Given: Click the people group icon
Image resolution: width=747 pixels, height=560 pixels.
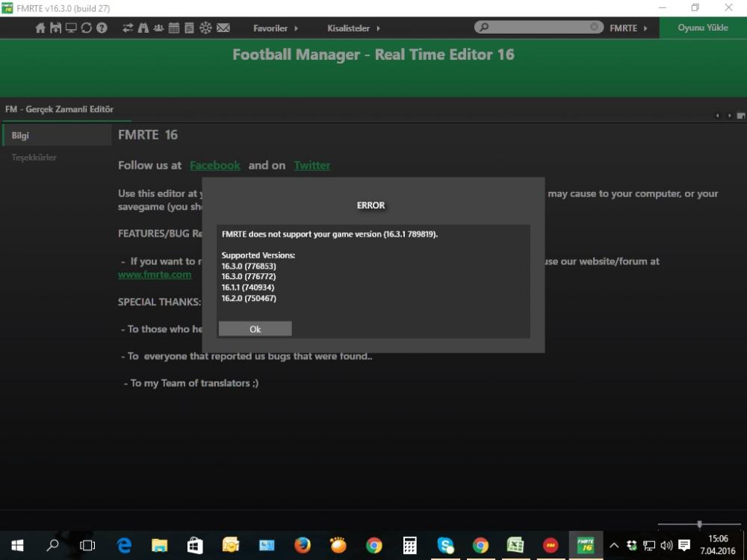Looking at the screenshot, I should tap(158, 28).
